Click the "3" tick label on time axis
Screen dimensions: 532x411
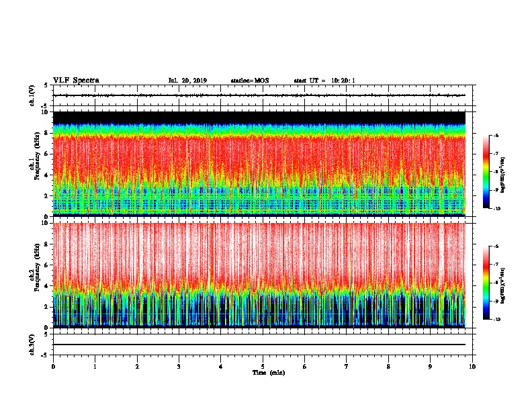tap(179, 367)
